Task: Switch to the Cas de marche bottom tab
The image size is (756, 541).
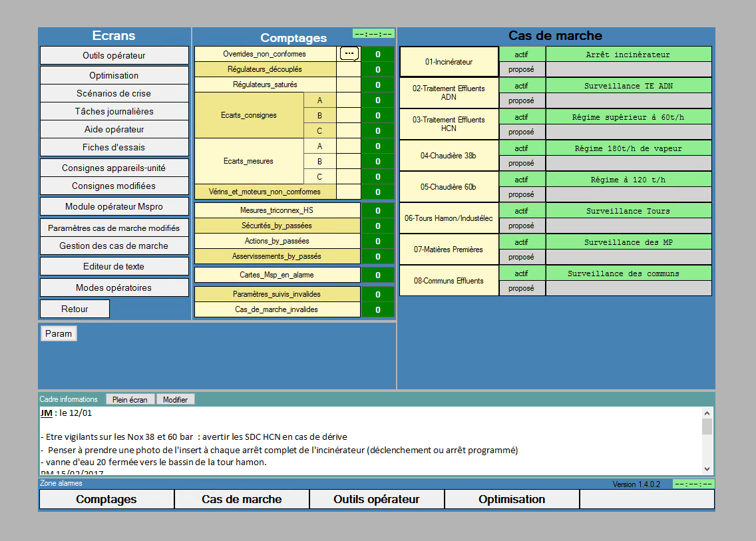Action: 242,499
